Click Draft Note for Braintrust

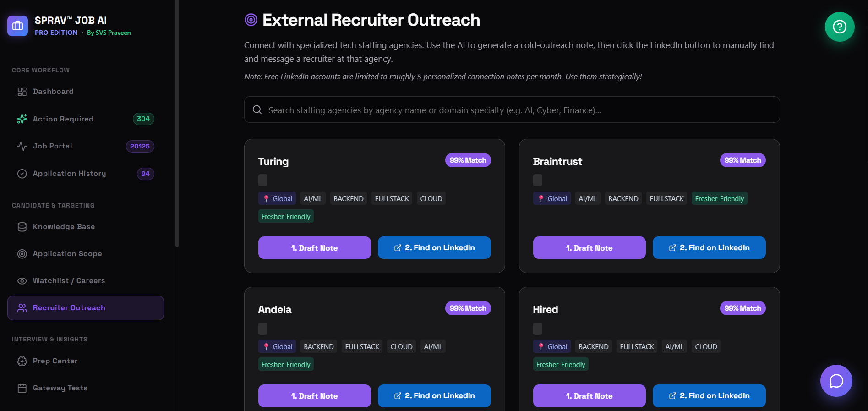point(590,248)
